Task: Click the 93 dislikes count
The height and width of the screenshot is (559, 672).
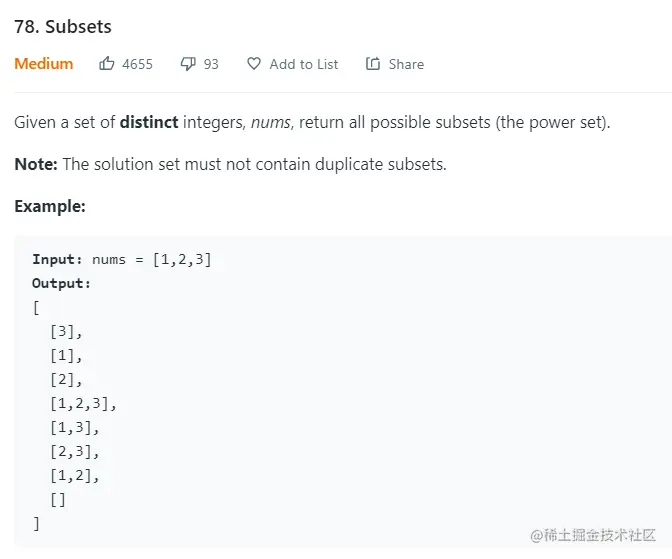Action: tap(211, 64)
